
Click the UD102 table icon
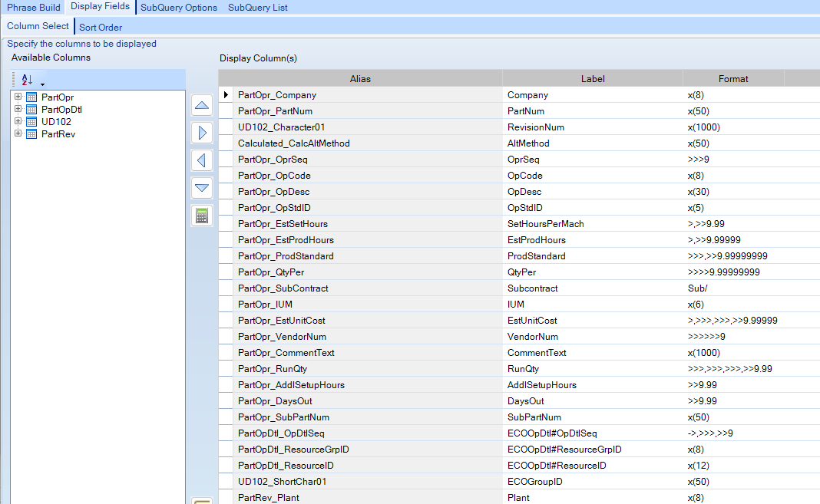coord(31,122)
